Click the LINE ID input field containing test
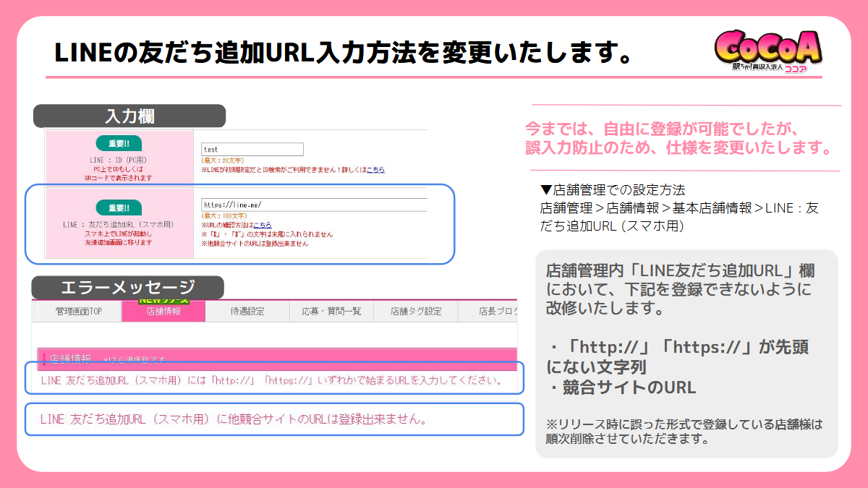Image resolution: width=868 pixels, height=488 pixels. [x=252, y=150]
